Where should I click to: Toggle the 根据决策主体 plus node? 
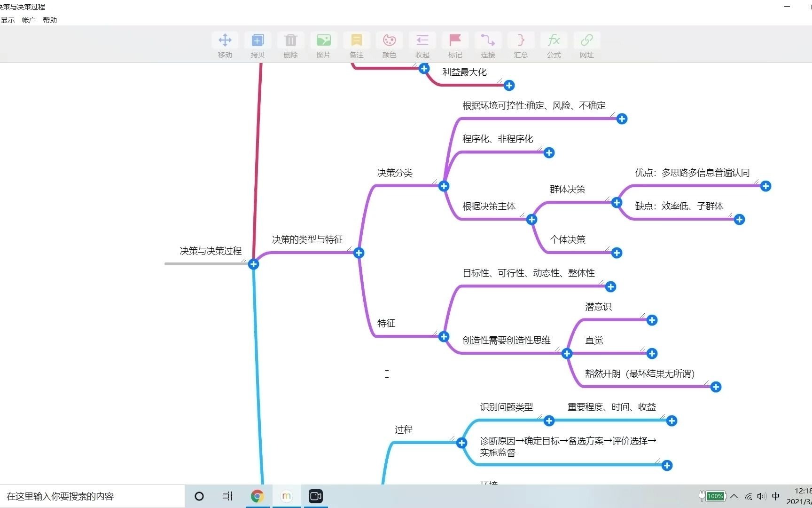point(531,220)
